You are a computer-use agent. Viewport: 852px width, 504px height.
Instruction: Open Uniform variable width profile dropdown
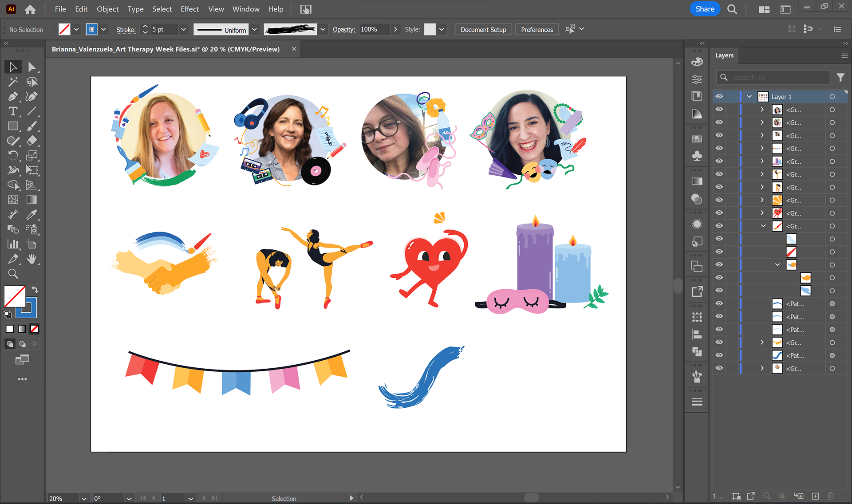(x=254, y=29)
